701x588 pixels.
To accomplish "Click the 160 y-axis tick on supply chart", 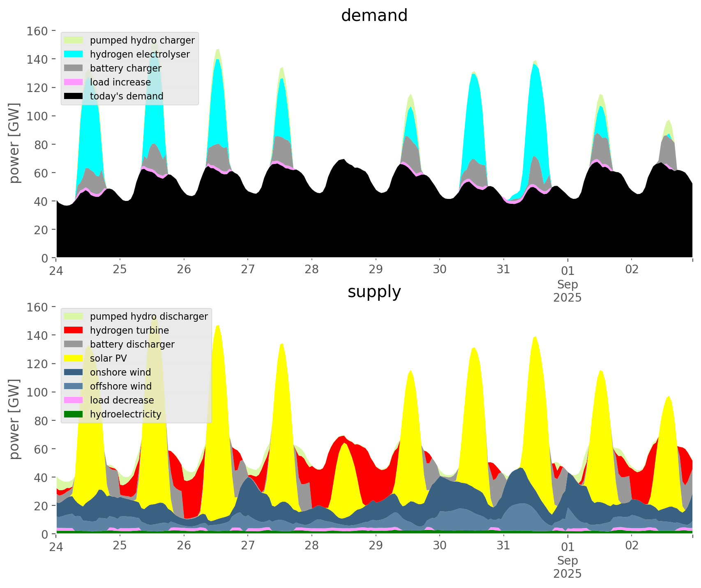I will point(37,307).
